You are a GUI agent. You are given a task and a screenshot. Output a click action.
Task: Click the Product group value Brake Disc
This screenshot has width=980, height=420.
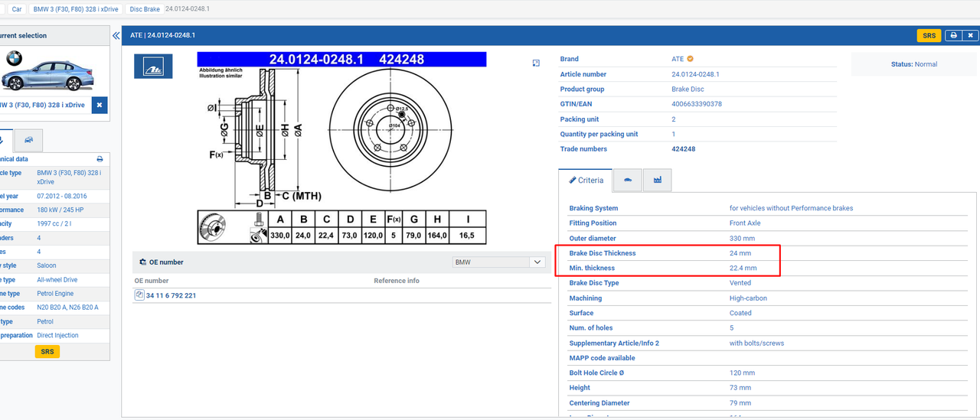(x=688, y=90)
